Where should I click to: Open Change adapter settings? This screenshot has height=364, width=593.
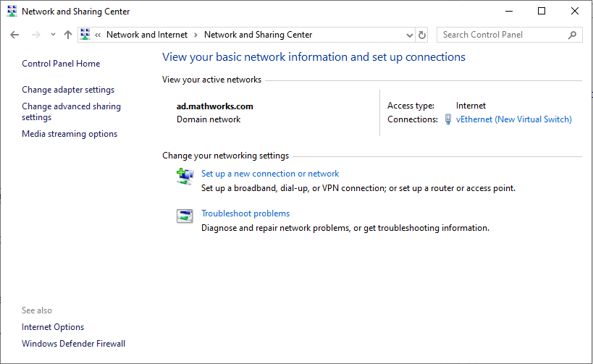point(68,90)
